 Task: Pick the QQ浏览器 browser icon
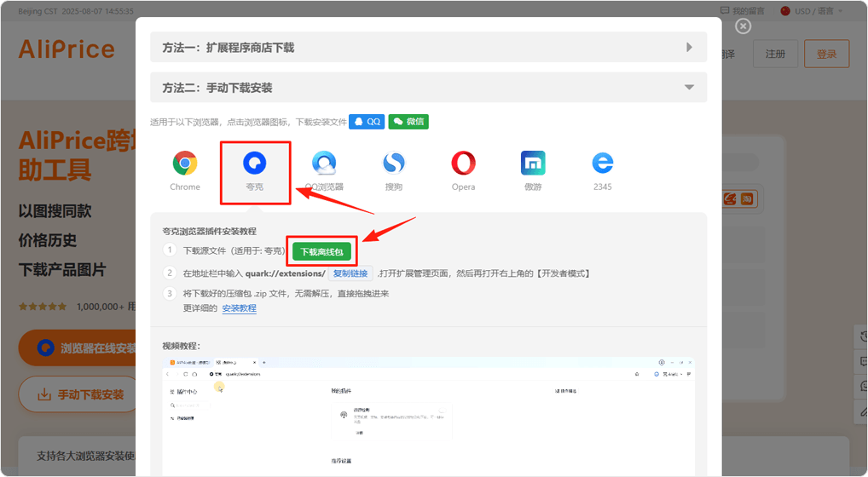tap(324, 163)
